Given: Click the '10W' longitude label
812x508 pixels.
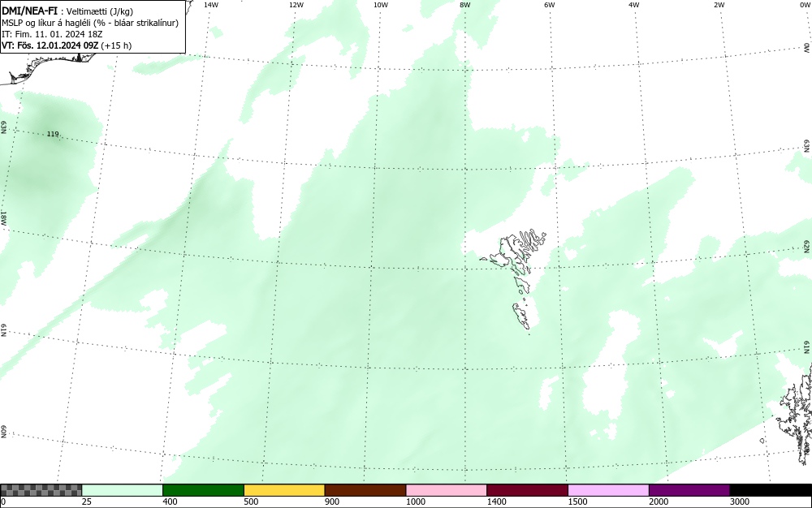Looking at the screenshot, I should pos(381,5).
